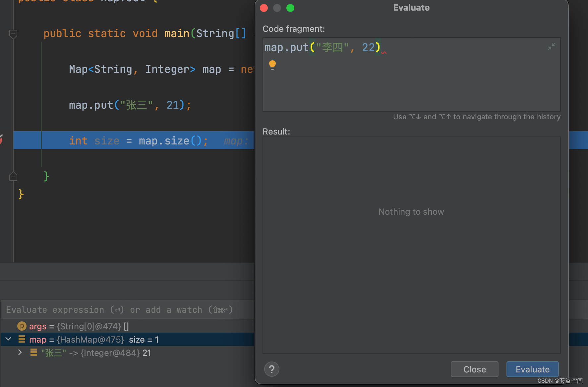This screenshot has height=387, width=588.
Task: Click into the Code fragment input field
Action: tap(411, 75)
